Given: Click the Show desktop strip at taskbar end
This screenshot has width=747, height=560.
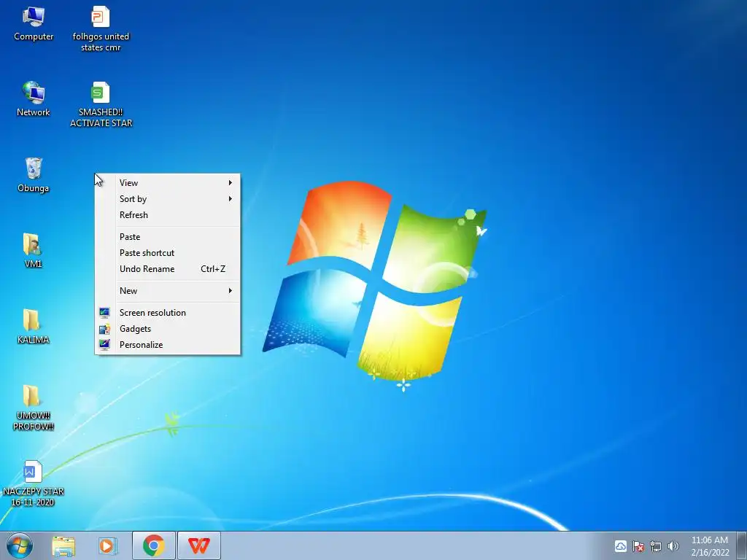Looking at the screenshot, I should 742,545.
